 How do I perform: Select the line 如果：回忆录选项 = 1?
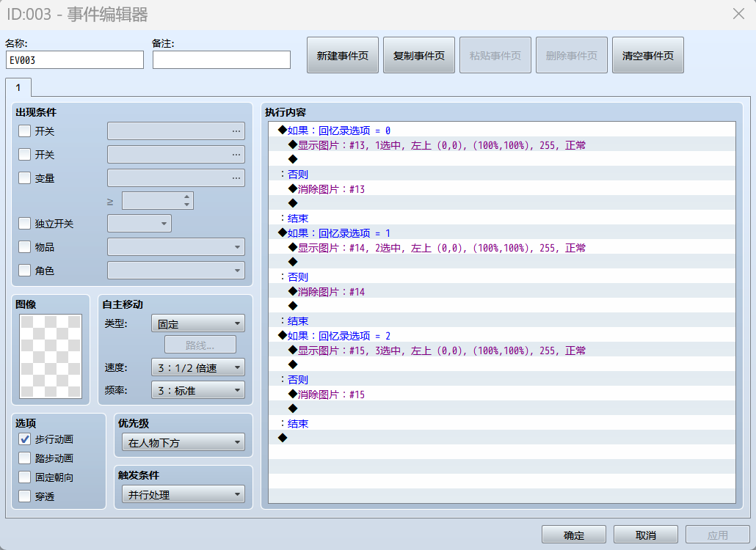[x=502, y=233]
